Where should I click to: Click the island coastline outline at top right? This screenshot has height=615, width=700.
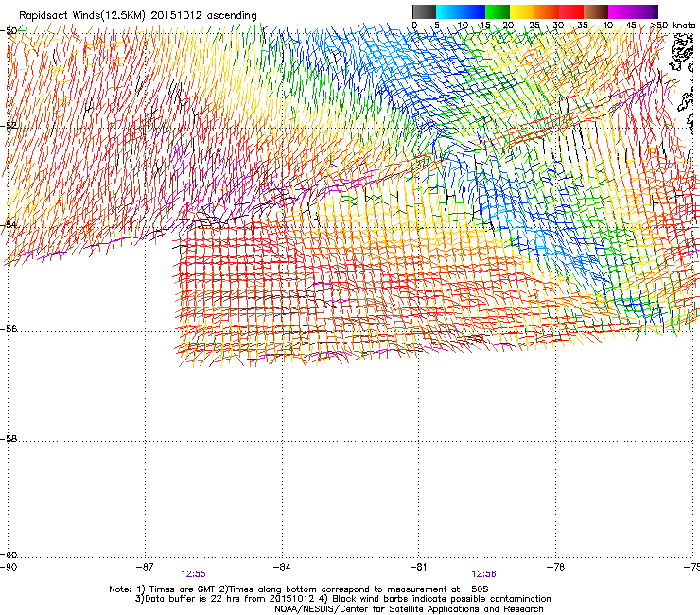pyautogui.click(x=683, y=51)
